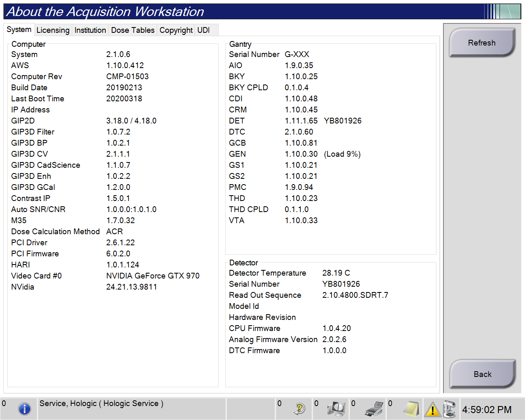The width and height of the screenshot is (525, 420).
Task: Select the System tab
Action: point(19,30)
